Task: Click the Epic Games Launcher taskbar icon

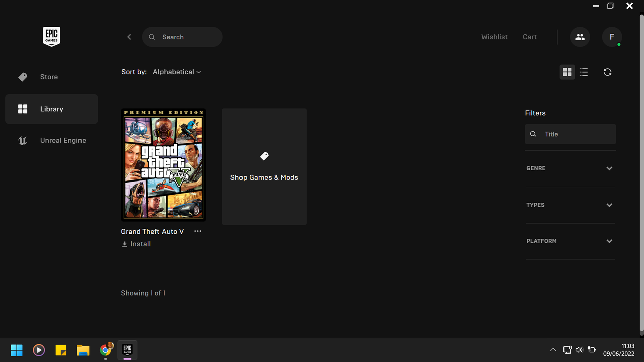Action: (127, 350)
